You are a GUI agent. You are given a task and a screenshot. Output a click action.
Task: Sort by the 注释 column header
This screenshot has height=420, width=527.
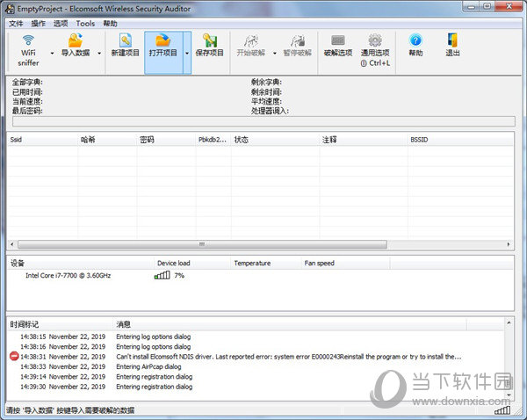coord(364,140)
